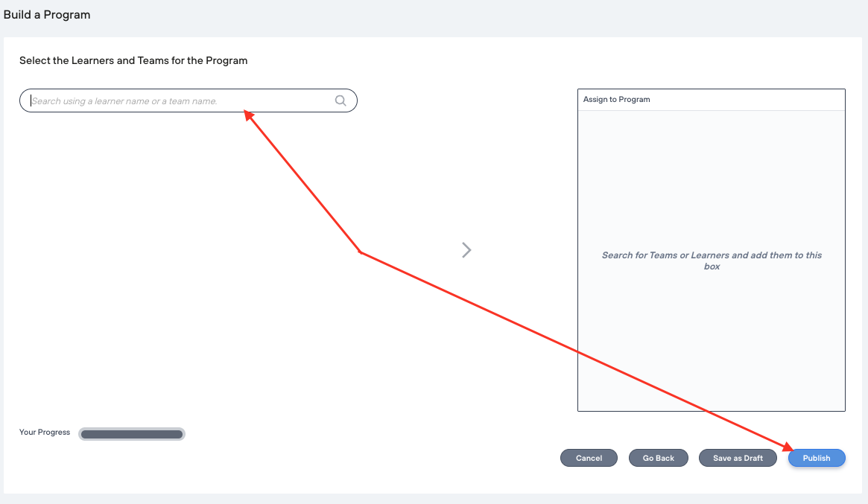The width and height of the screenshot is (868, 504).
Task: Publish the program
Action: pos(817,458)
